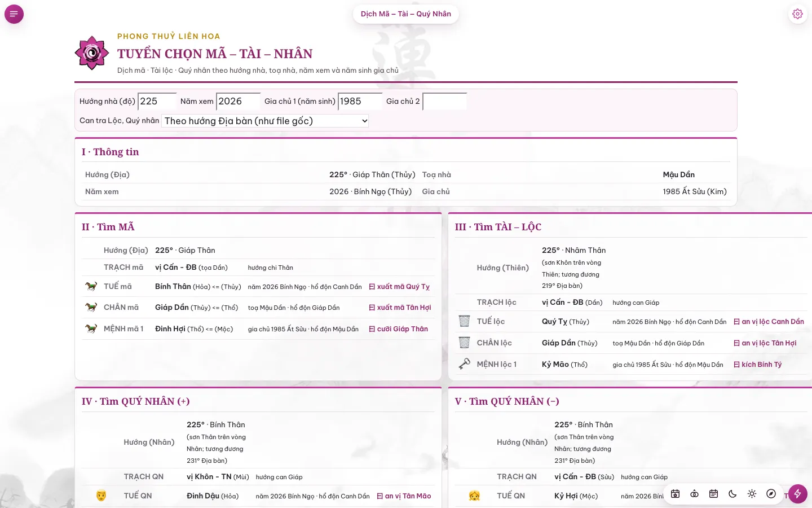The image size is (812, 508).
Task: Click the face icon beside TUẾ QN in section V
Action: point(474,496)
